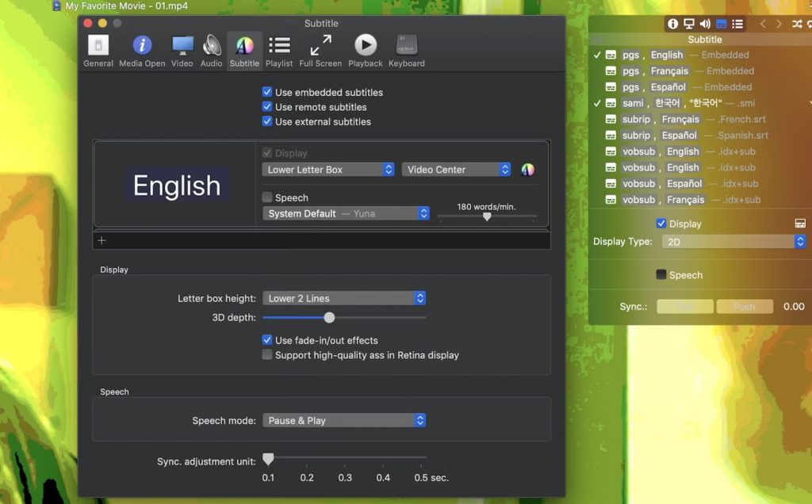Screen dimensions: 812x504
Task: Select the Playlist preferences tab
Action: pos(279,50)
